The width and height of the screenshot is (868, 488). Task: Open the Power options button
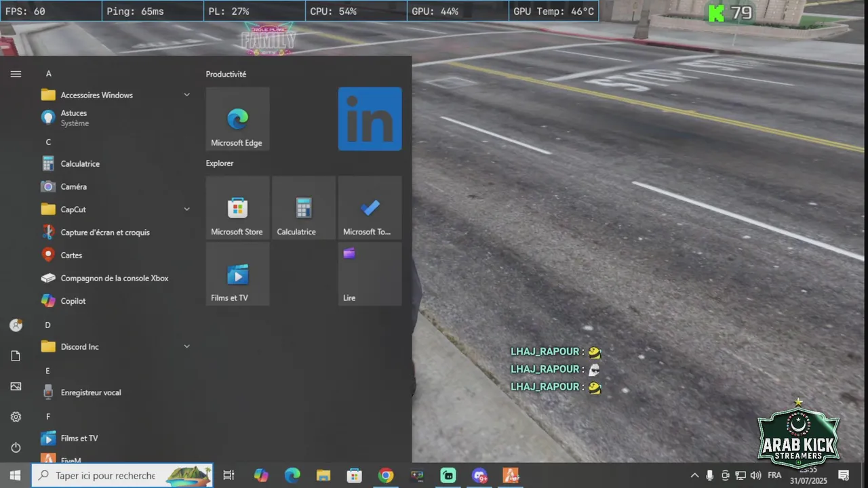coord(16,447)
